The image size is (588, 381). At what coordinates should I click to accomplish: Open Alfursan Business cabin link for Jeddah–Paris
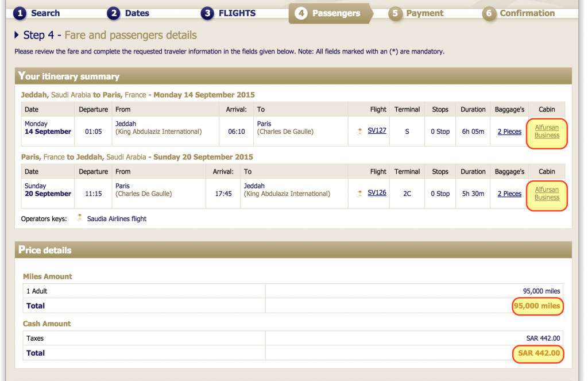[547, 132]
